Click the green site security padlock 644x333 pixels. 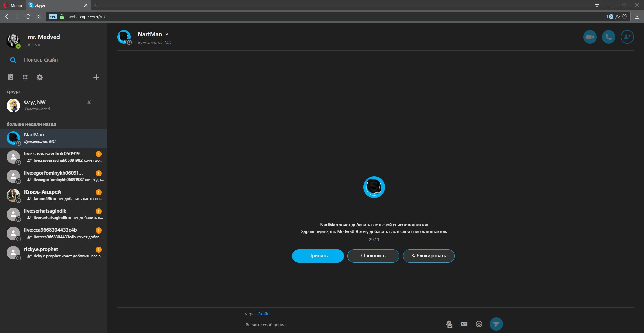(x=62, y=17)
